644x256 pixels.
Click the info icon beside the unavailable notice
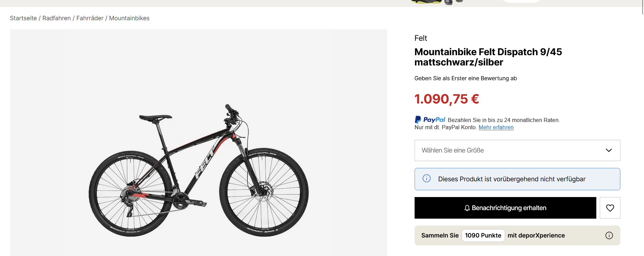click(x=427, y=179)
